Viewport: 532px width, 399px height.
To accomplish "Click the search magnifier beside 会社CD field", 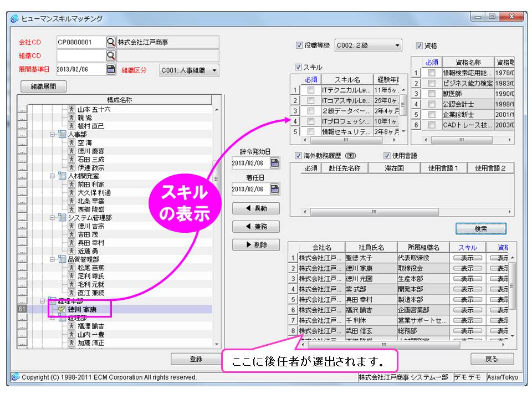I will click(111, 42).
